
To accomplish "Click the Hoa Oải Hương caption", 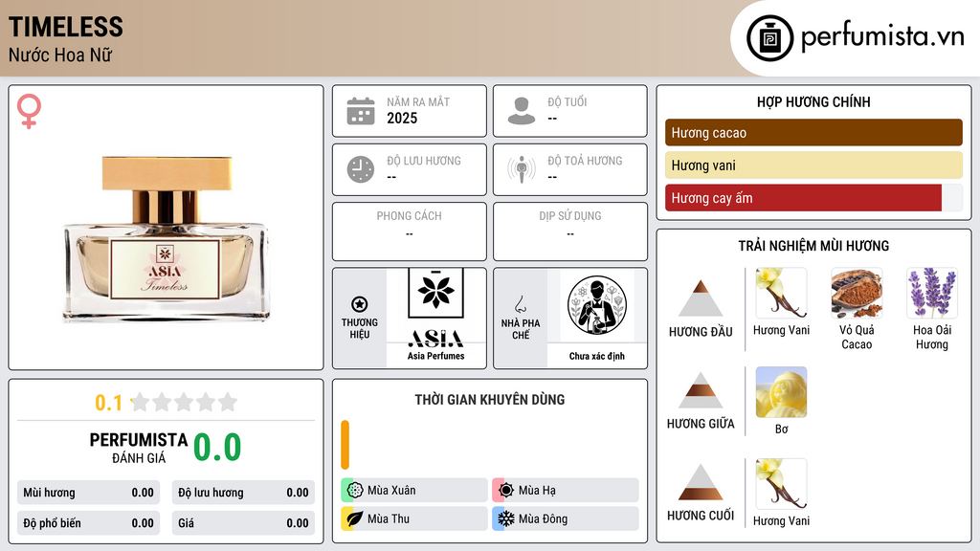I will [x=932, y=337].
